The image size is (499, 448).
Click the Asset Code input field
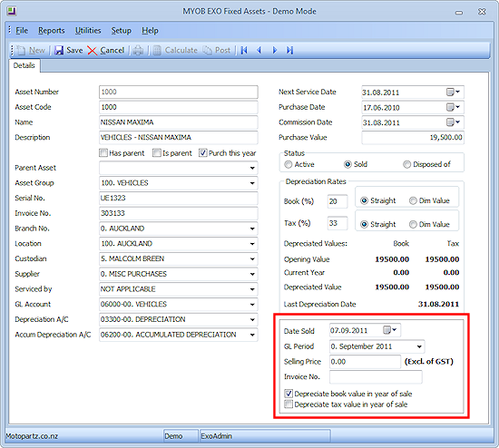tap(178, 107)
